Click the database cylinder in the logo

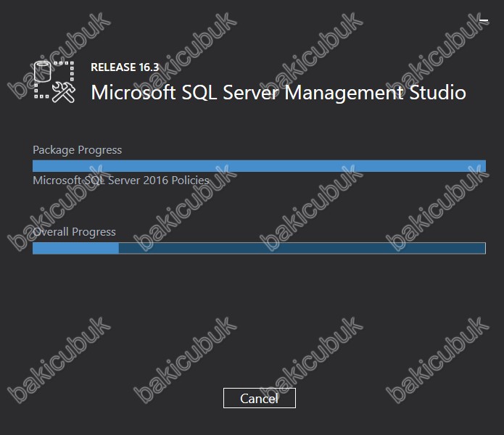click(43, 71)
